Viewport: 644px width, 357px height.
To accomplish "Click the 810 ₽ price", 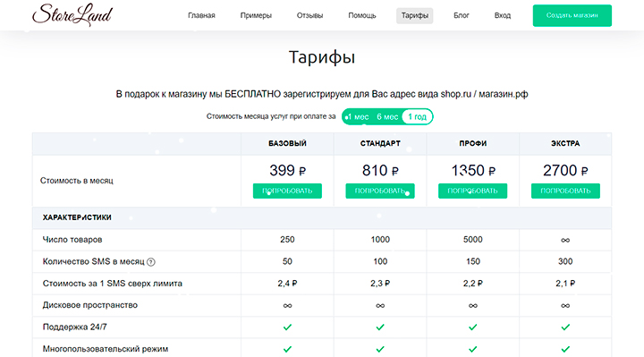I will (380, 171).
